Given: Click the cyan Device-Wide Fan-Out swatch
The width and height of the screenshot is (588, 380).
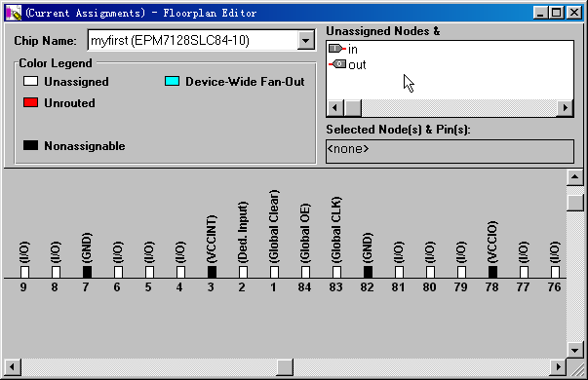Looking at the screenshot, I should click(172, 81).
